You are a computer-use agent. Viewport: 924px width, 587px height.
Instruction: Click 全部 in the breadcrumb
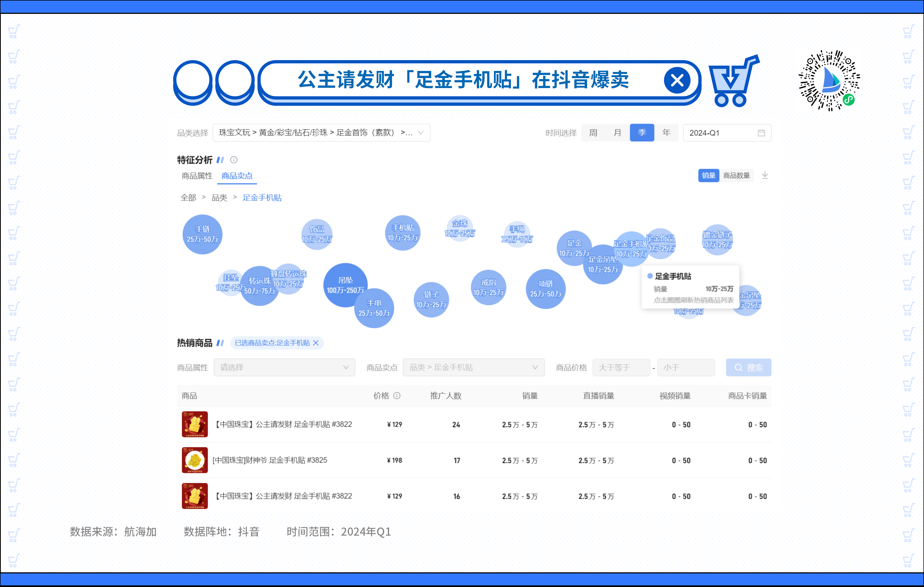pyautogui.click(x=188, y=198)
